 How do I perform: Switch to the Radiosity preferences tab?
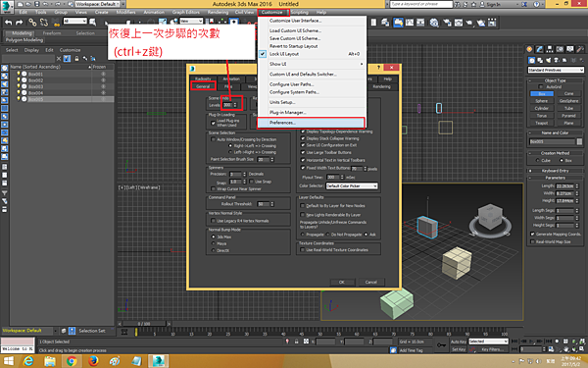203,79
